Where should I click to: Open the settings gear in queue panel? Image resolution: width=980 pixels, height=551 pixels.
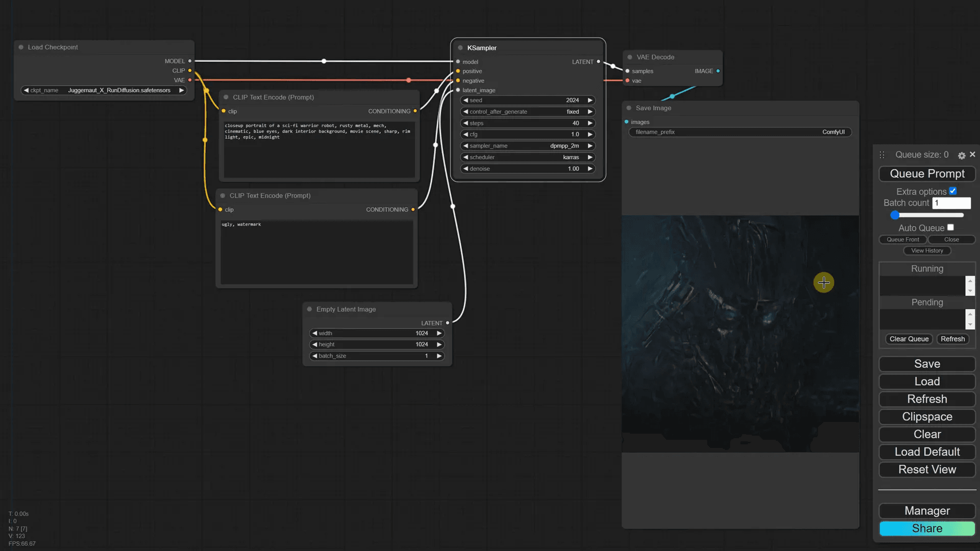tap(962, 156)
